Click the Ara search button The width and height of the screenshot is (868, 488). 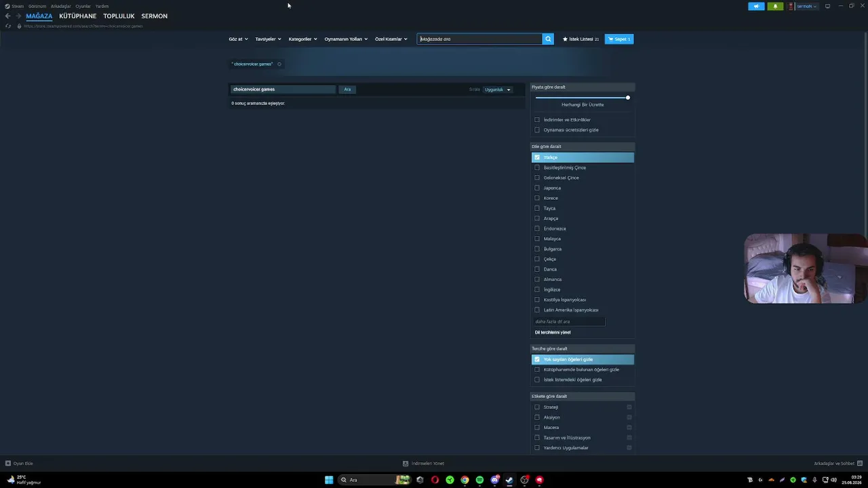pos(347,89)
